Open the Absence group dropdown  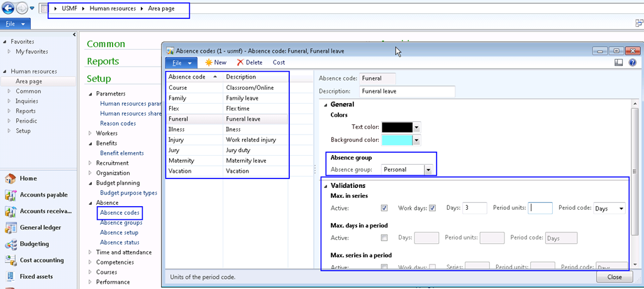click(x=429, y=170)
